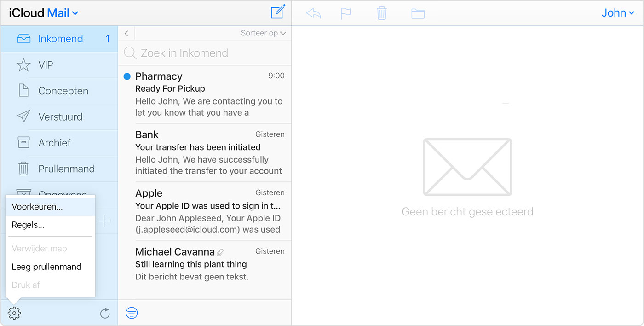
Task: Open the Verstuurd folder
Action: [60, 117]
